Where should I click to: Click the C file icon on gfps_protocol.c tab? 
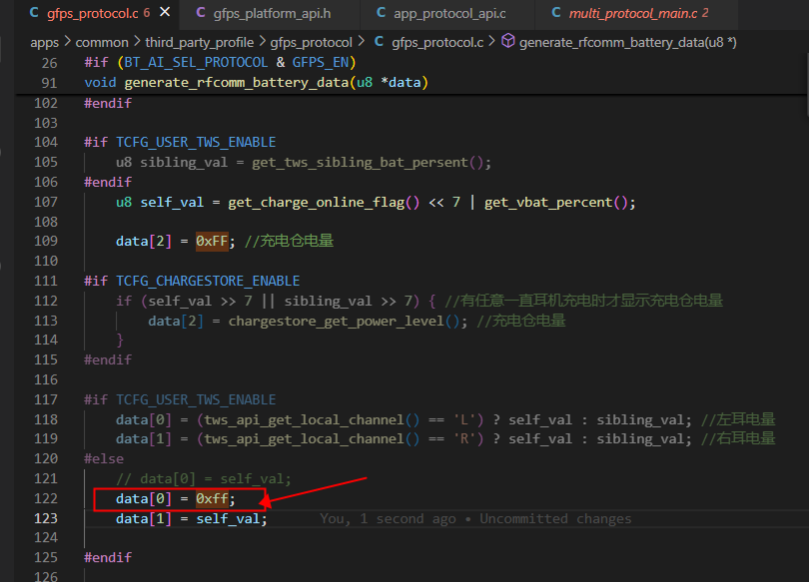34,13
